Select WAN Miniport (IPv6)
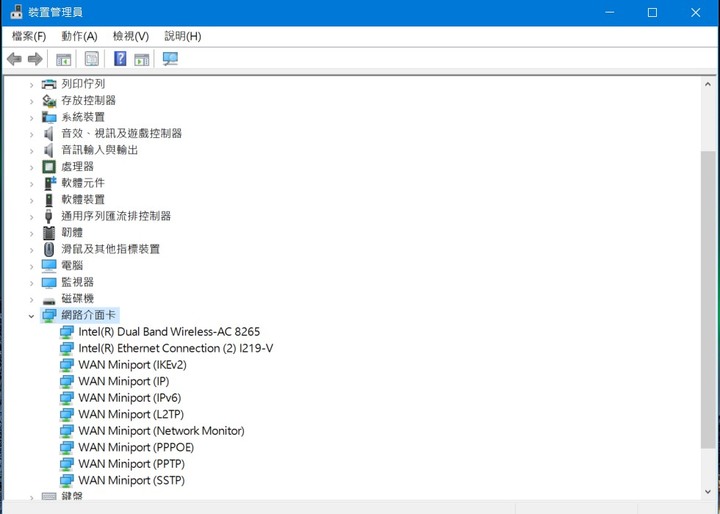Image resolution: width=720 pixels, height=514 pixels. pyautogui.click(x=130, y=398)
